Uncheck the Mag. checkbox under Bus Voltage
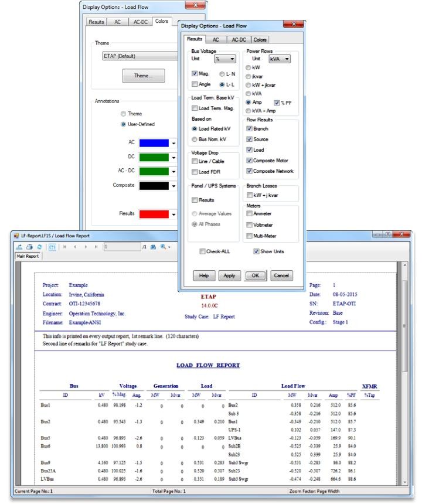 coord(195,74)
